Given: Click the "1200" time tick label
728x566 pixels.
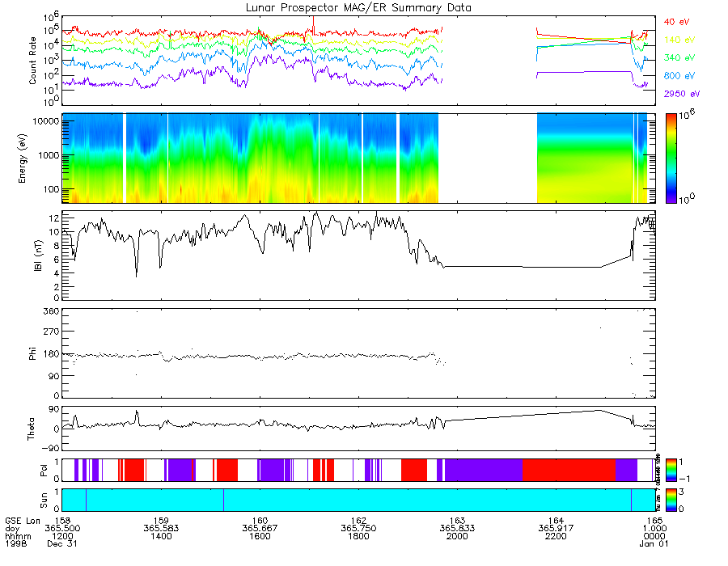Looking at the screenshot, I should [x=62, y=536].
